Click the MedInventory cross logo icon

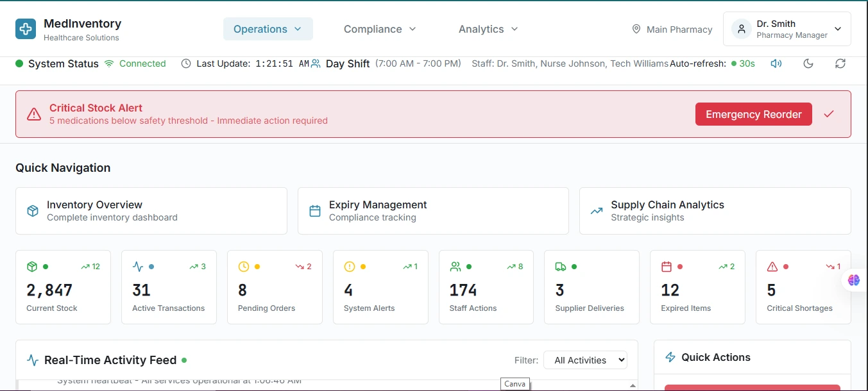(x=26, y=29)
